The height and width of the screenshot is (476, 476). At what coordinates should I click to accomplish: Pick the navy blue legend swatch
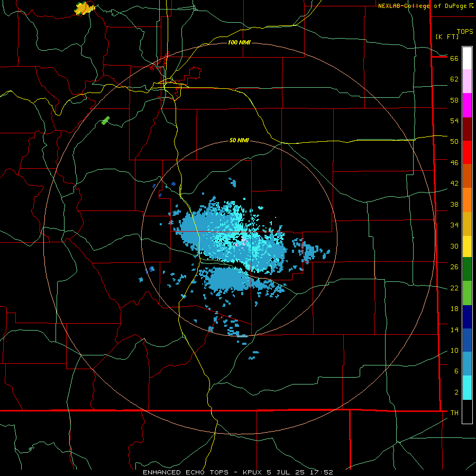pos(467,317)
